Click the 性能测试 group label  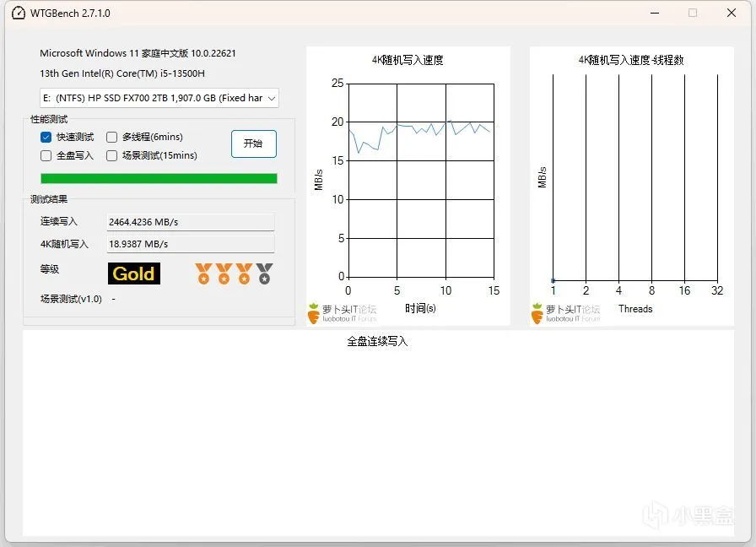(x=49, y=119)
